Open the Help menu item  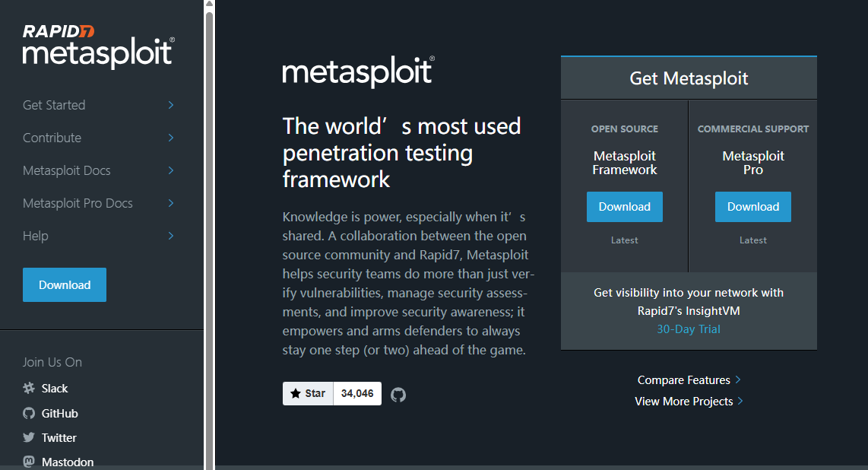pyautogui.click(x=36, y=236)
